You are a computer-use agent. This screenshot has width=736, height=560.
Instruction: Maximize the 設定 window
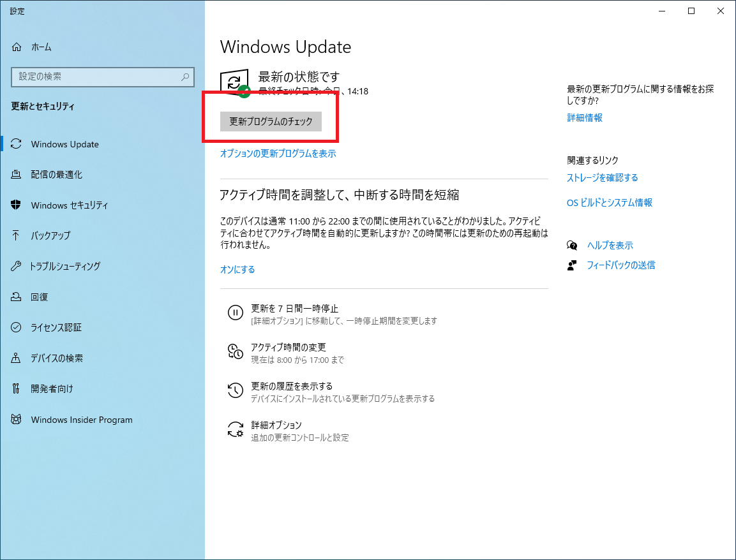tap(691, 11)
